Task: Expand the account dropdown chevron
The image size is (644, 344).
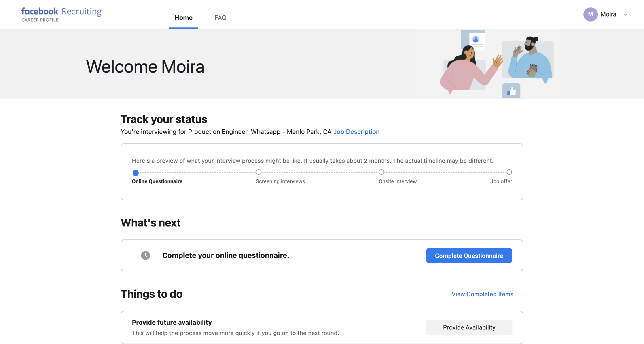Action: (625, 15)
